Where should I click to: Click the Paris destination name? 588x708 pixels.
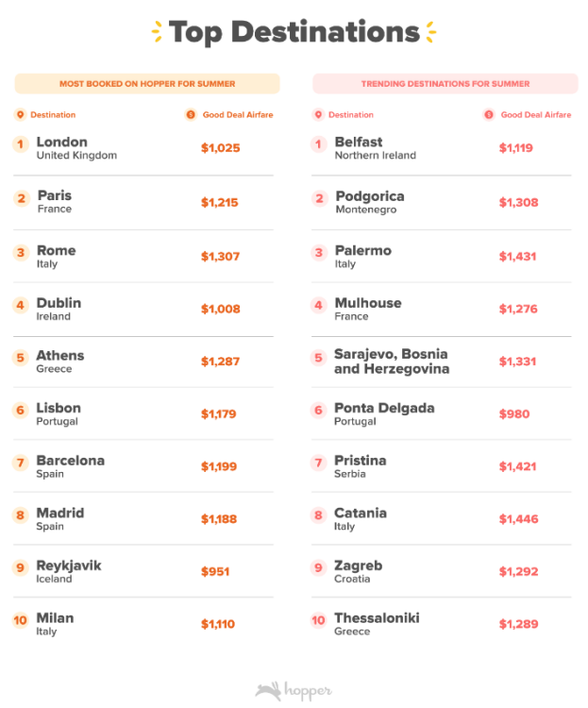[x=54, y=195]
